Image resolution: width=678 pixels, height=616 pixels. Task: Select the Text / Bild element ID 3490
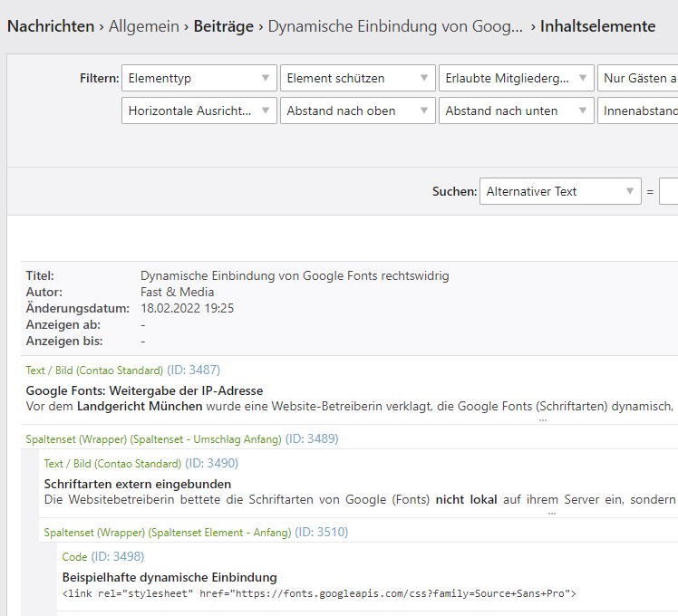tap(141, 464)
